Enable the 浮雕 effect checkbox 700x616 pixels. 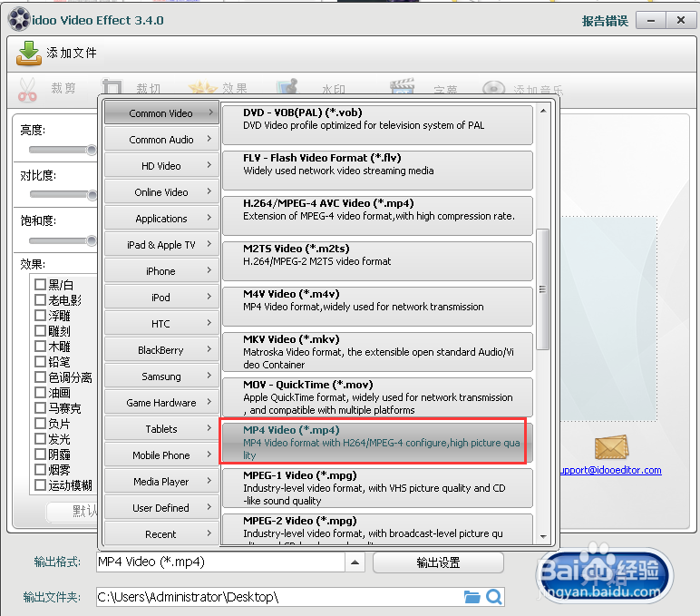pyautogui.click(x=40, y=316)
